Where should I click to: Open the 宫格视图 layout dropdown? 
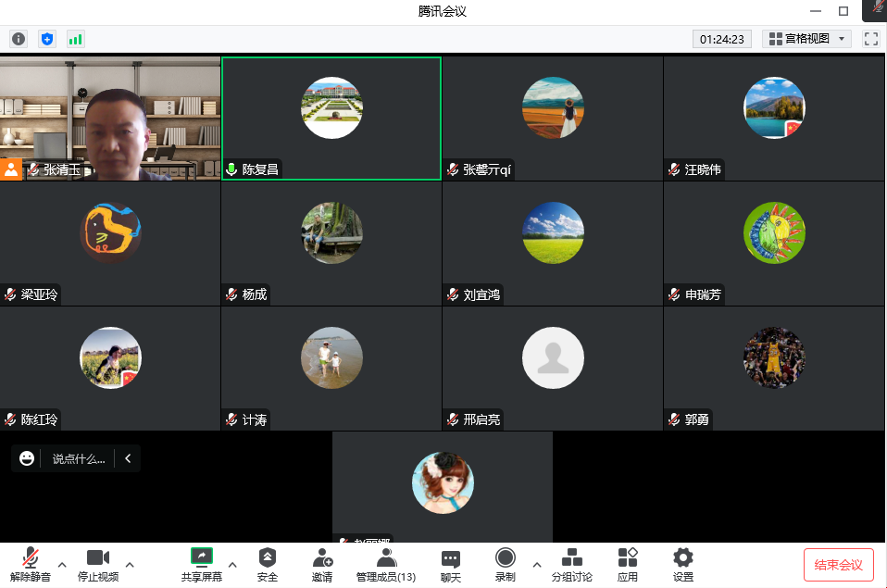806,39
